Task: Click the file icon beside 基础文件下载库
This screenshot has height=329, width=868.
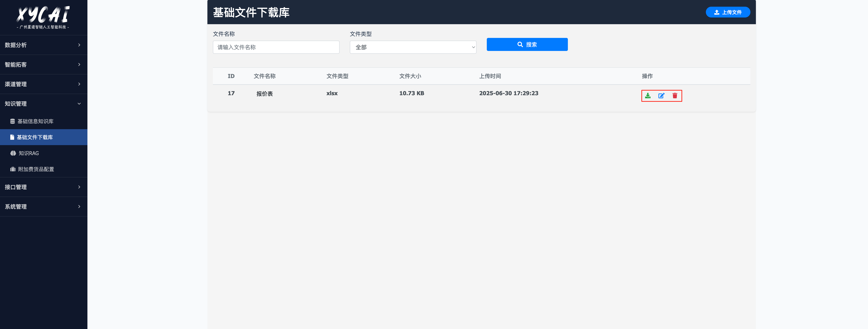Action: click(x=12, y=137)
